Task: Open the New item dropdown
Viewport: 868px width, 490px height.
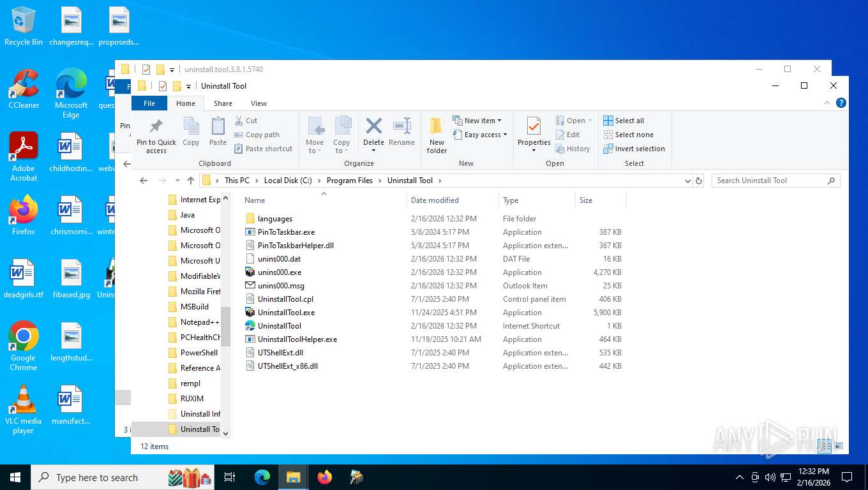Action: [477, 121]
